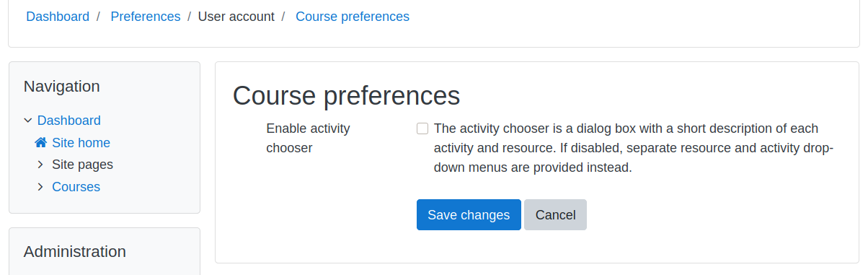Cancel the course preferences form
868x275 pixels.
555,215
